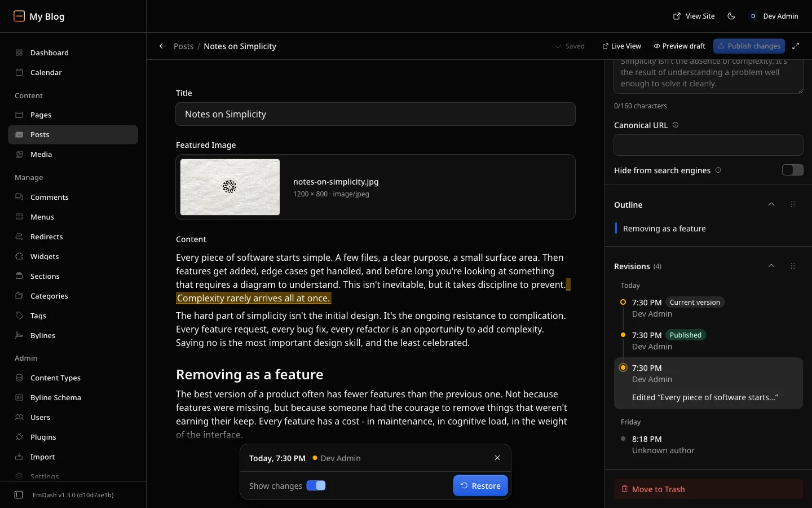Click EmDash v1.3.0 version text
This screenshot has width=812, height=508.
(73, 495)
